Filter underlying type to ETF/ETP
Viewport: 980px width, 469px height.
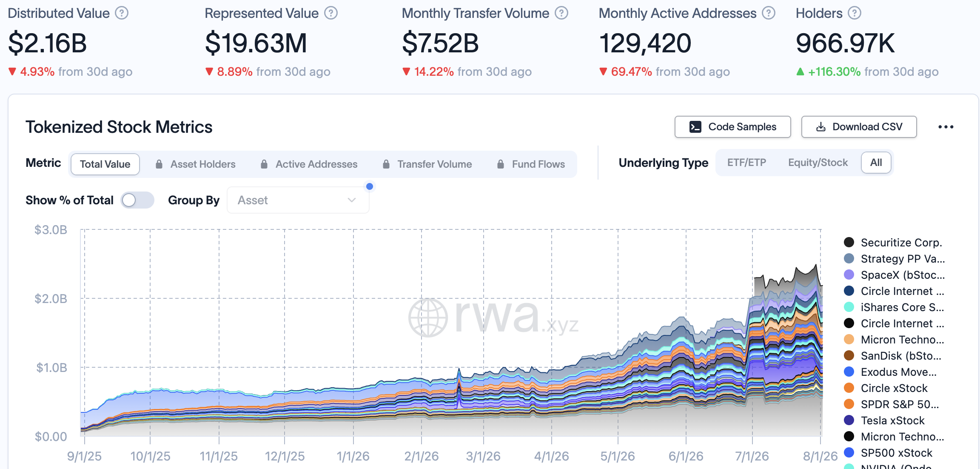coord(746,163)
